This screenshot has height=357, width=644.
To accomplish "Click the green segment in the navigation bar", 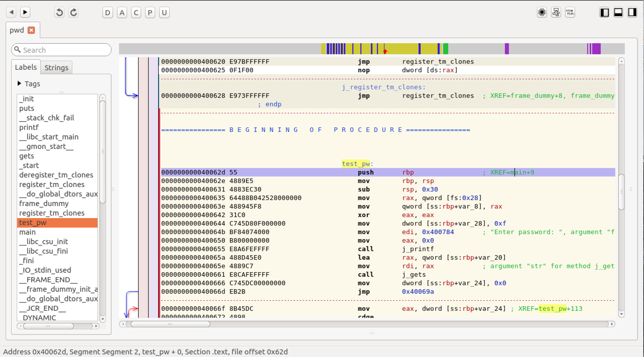I will click(446, 49).
